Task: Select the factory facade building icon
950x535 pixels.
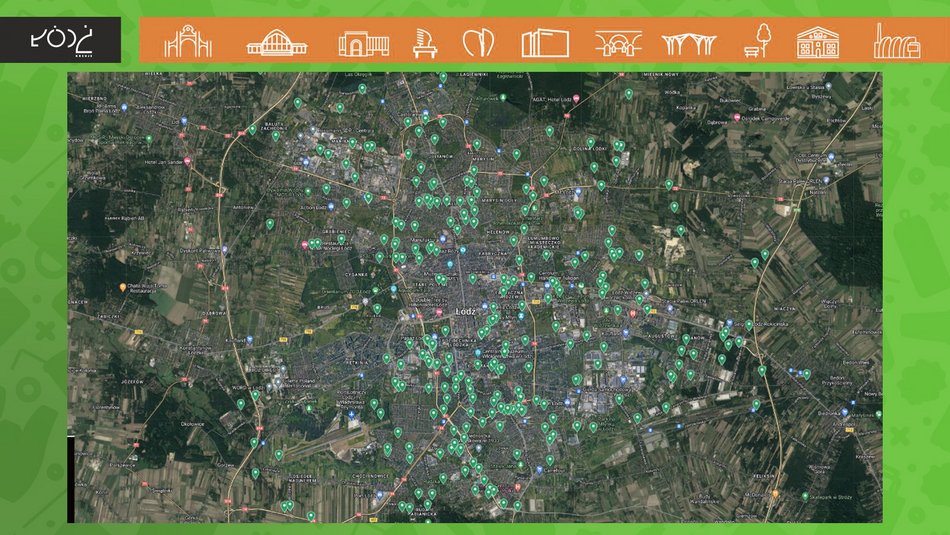Action: point(818,42)
